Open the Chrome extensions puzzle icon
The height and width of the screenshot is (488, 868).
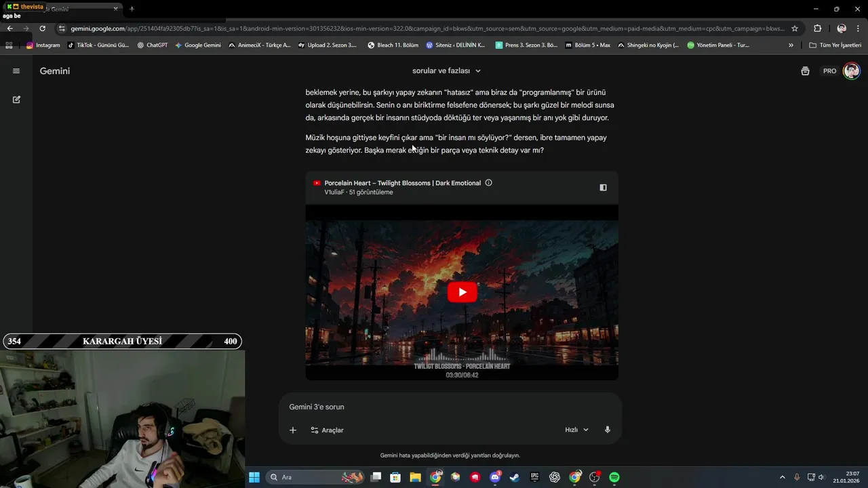tap(817, 28)
